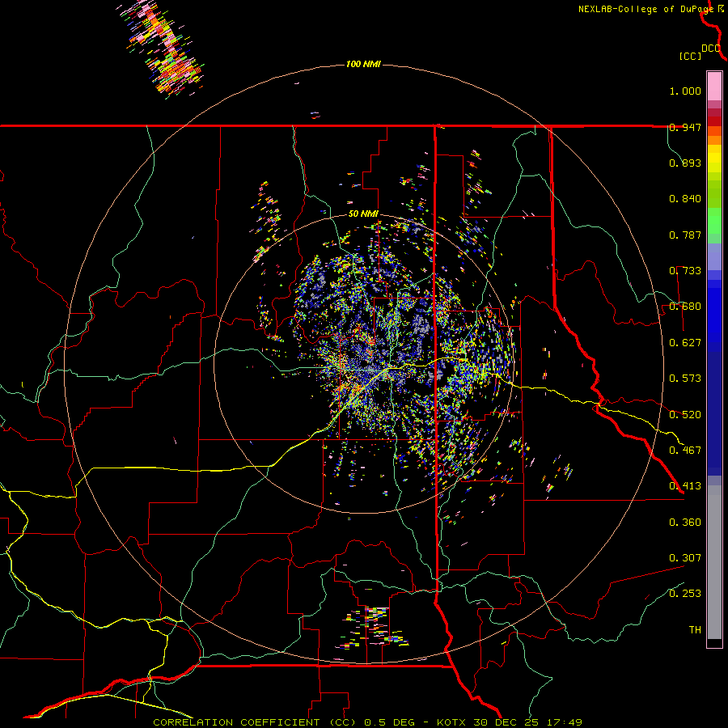Pick the pink segment of the color bar

point(714,86)
